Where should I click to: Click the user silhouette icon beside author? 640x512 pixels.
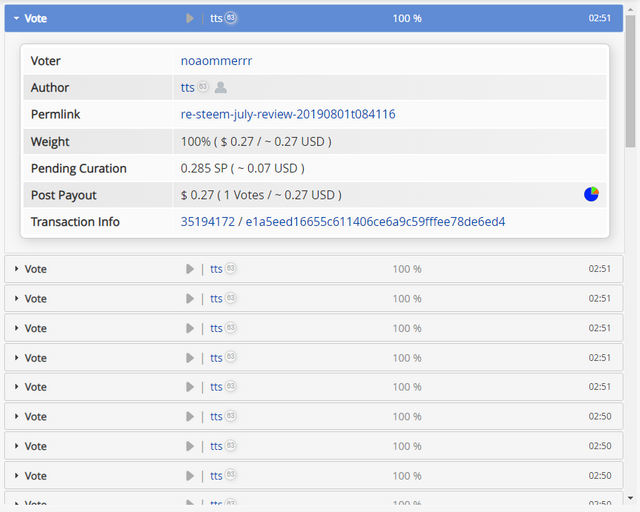tap(221, 87)
